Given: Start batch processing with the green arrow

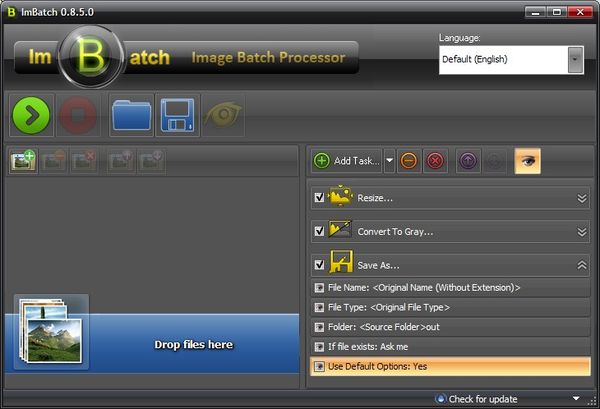Looking at the screenshot, I should point(32,116).
